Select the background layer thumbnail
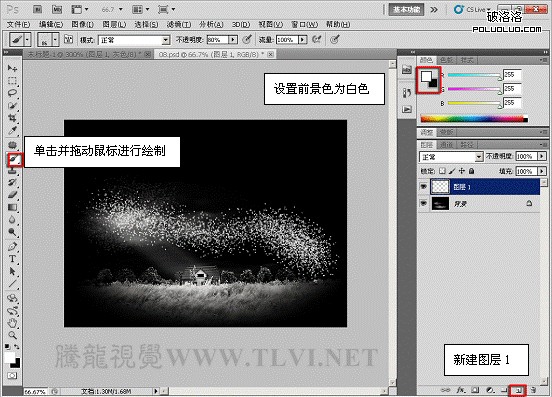The image size is (552, 397). pos(440,203)
